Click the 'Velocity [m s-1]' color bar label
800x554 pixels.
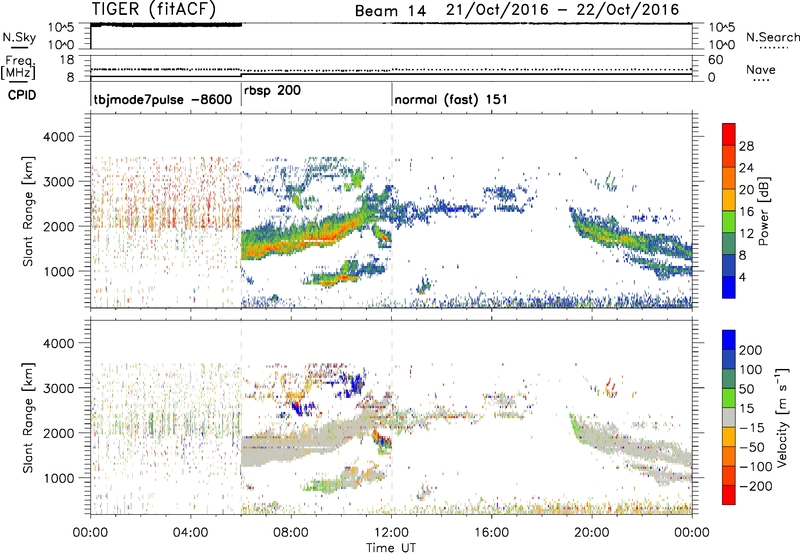click(781, 417)
